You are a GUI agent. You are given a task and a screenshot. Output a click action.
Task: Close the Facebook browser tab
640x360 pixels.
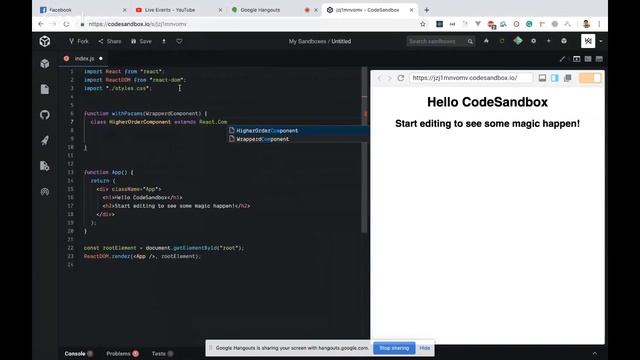pyautogui.click(x=124, y=10)
